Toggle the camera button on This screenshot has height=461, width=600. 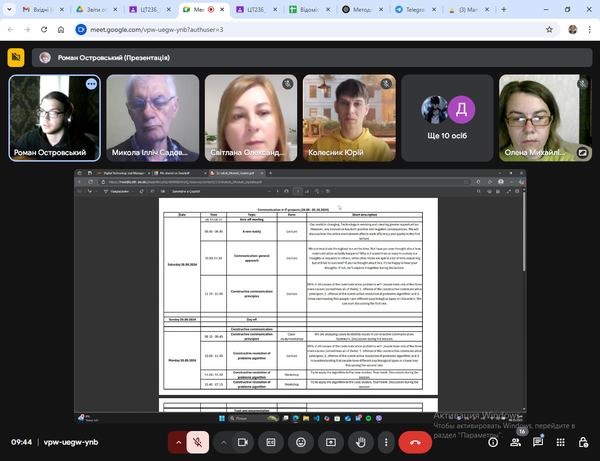(x=241, y=441)
